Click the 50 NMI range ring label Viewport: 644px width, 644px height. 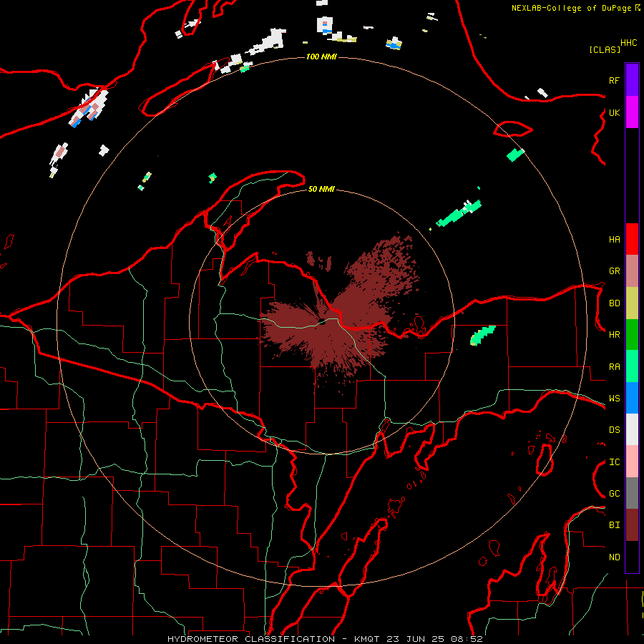point(321,189)
